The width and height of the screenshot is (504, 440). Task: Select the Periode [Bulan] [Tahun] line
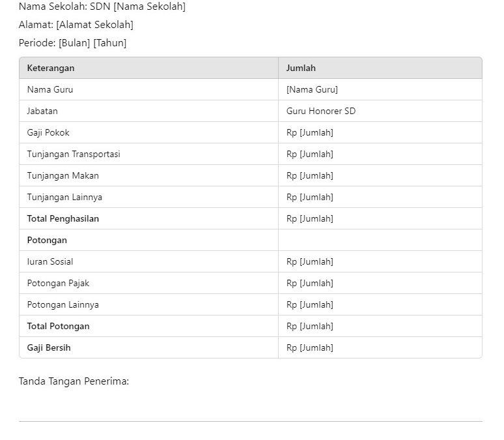[73, 43]
